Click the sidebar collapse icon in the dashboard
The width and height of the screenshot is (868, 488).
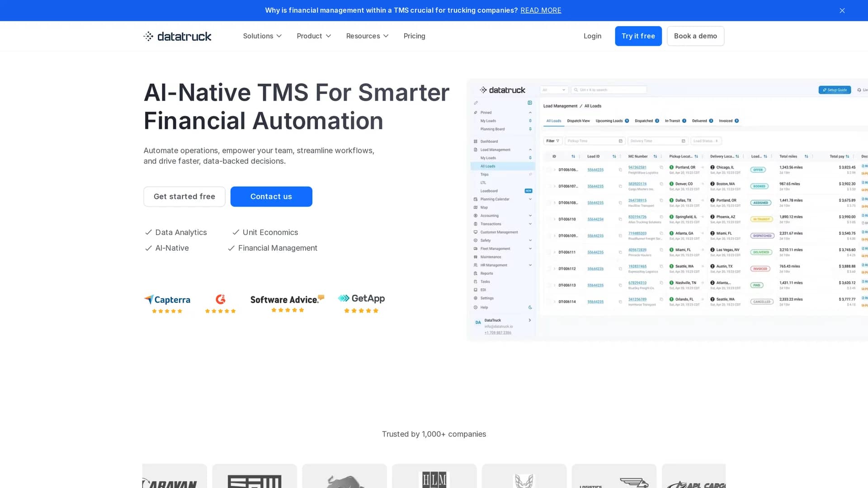tap(530, 103)
